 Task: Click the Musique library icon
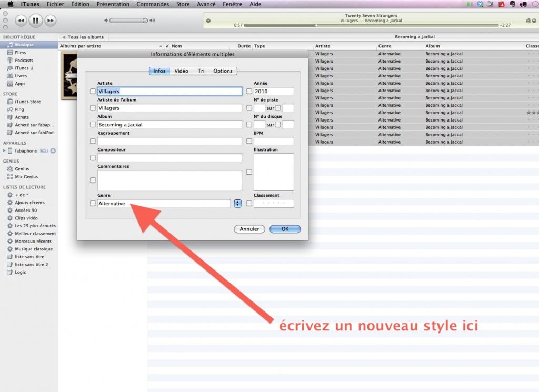coord(11,45)
